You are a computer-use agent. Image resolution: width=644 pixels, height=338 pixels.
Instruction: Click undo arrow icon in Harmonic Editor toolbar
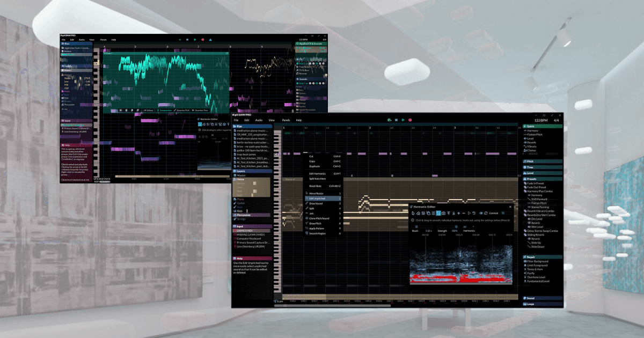tap(474, 213)
